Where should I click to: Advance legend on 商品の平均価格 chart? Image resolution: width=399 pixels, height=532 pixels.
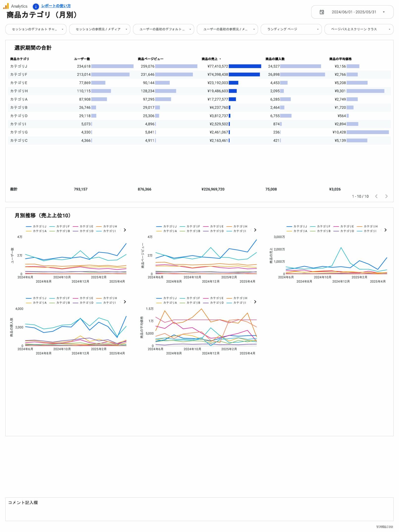pos(255,302)
